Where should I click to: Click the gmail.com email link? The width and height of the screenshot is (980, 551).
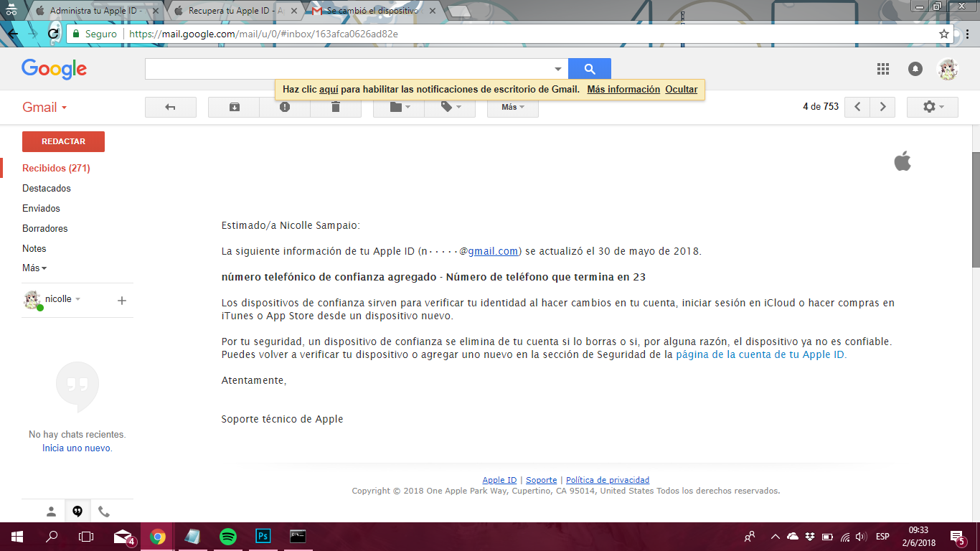[x=493, y=251]
